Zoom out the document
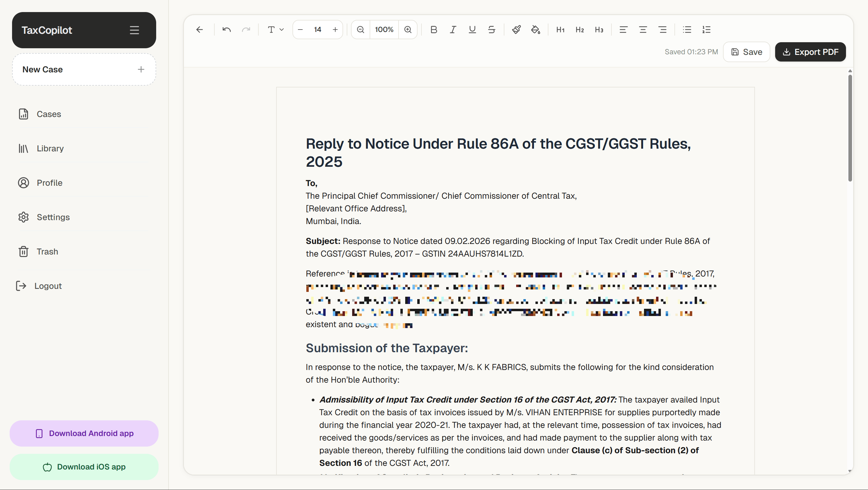 pos(360,30)
